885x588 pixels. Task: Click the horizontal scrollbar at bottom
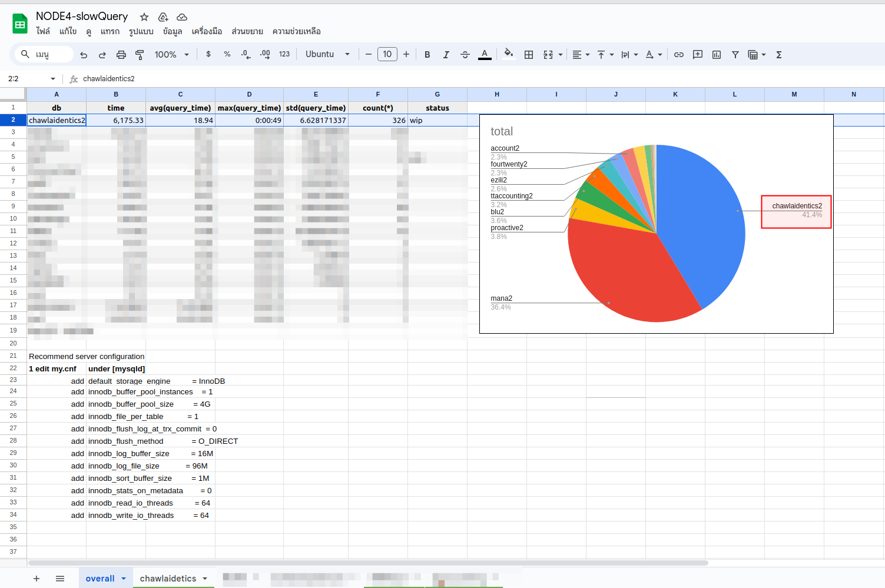coord(368,563)
